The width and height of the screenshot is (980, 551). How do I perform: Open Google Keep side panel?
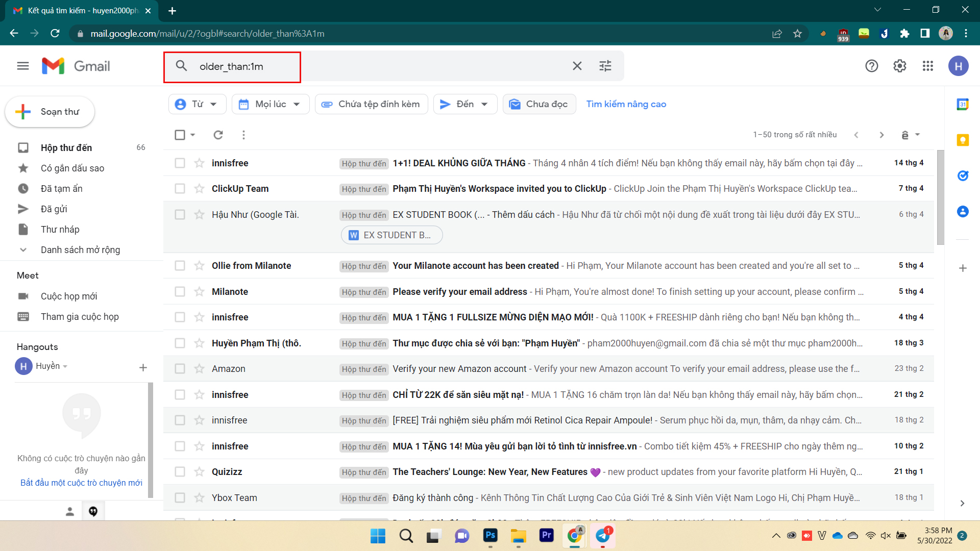point(963,140)
